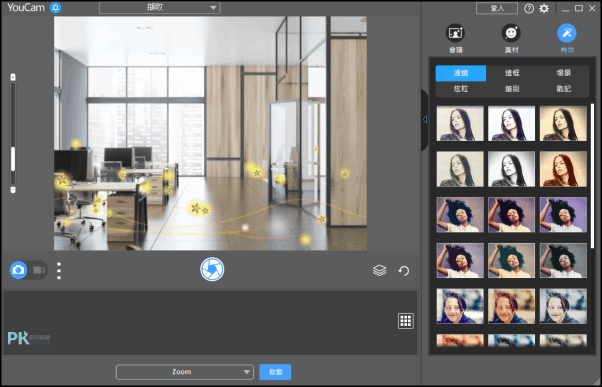Image resolution: width=602 pixels, height=387 pixels.
Task: Open the help question mark icon
Action: pos(529,8)
